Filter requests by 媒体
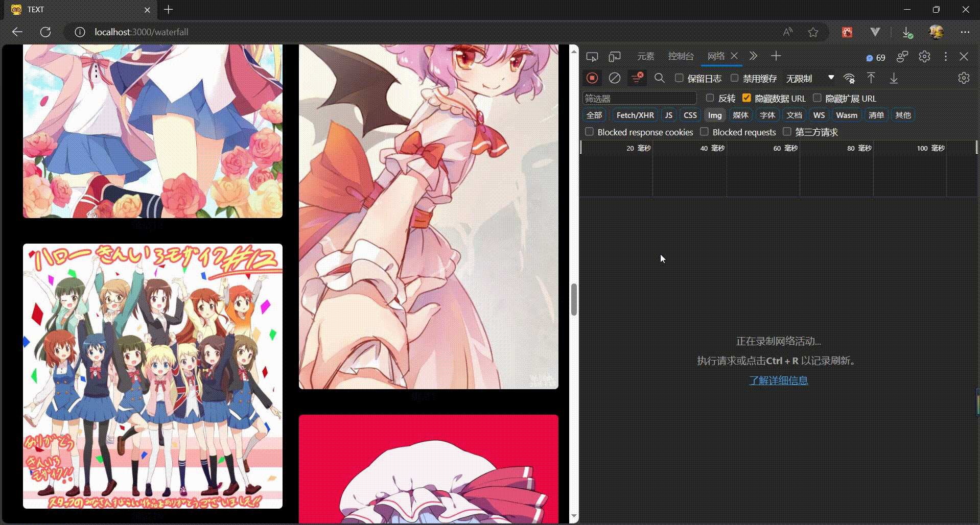980x525 pixels. click(x=740, y=115)
